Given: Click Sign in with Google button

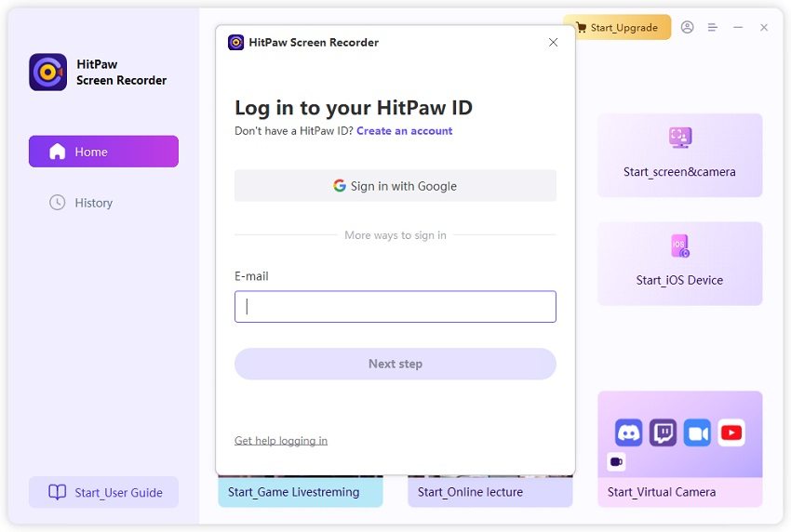Looking at the screenshot, I should tap(395, 186).
